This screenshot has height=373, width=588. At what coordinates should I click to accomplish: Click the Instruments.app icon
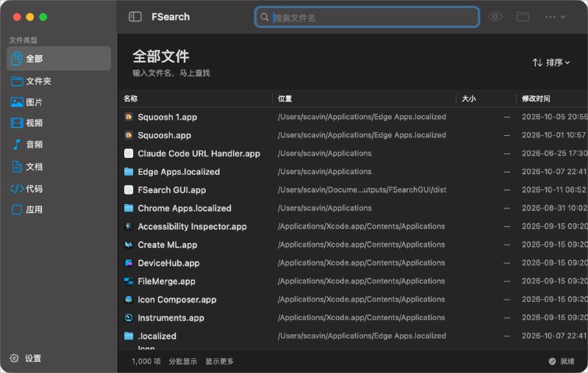[129, 318]
